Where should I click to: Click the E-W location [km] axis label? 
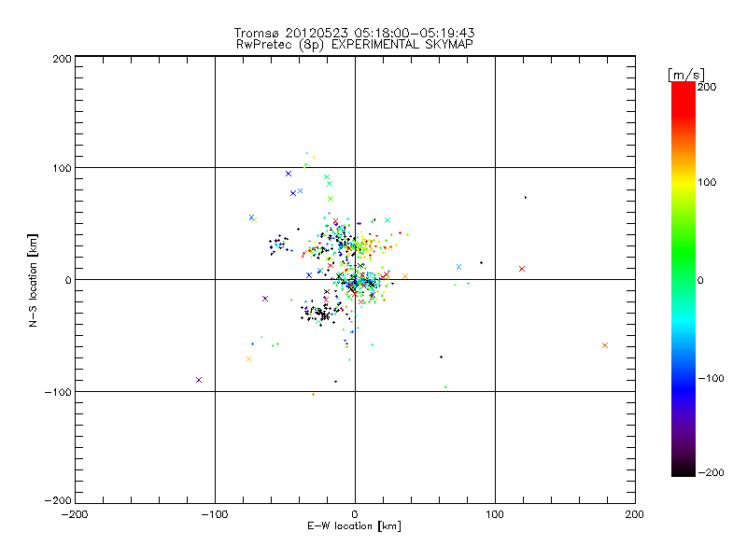[x=354, y=525]
